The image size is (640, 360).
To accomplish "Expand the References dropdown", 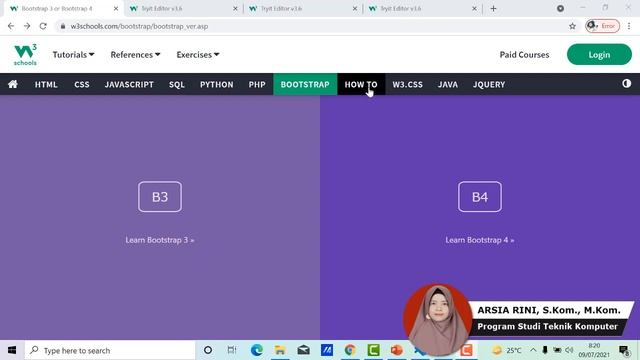I will [135, 55].
